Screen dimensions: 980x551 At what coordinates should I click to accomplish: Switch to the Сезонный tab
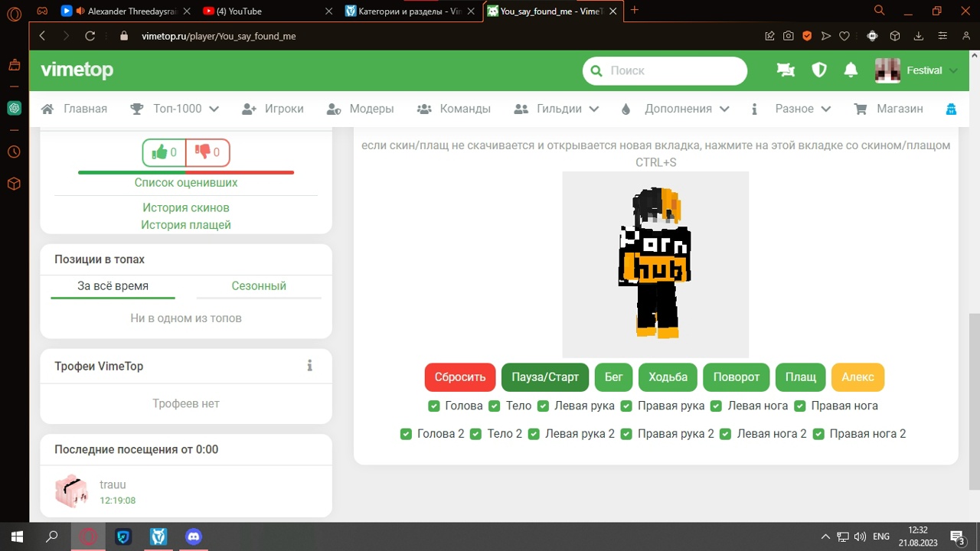point(259,286)
